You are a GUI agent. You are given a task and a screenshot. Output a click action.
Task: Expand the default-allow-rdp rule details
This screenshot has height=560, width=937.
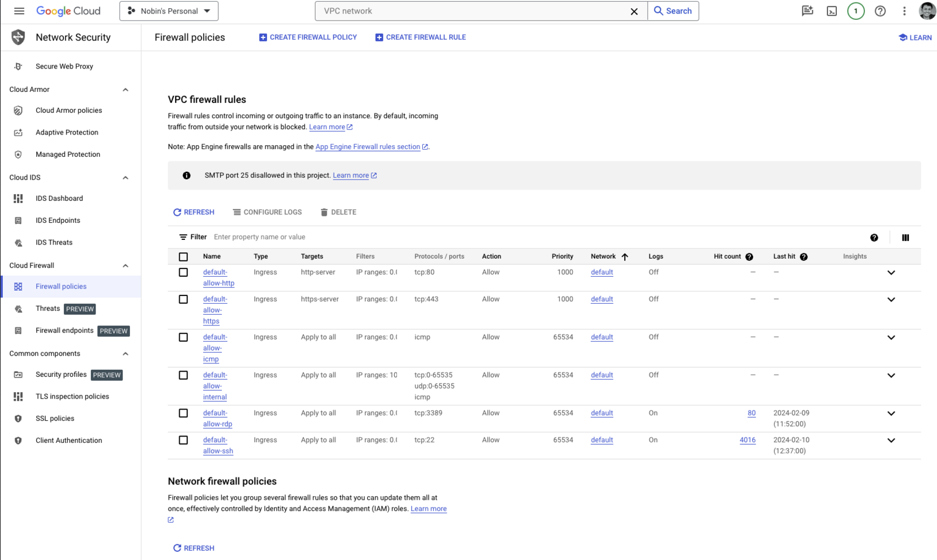(x=891, y=414)
